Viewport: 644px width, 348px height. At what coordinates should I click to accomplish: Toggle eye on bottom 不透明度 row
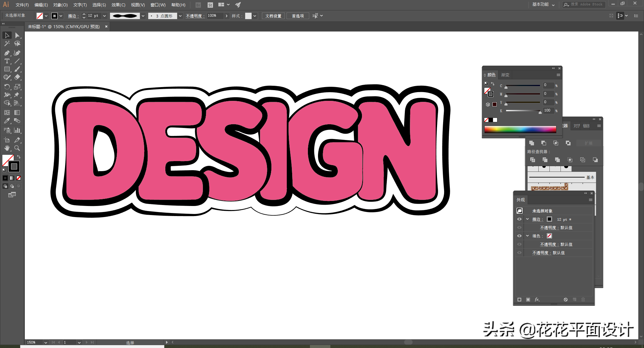(519, 253)
